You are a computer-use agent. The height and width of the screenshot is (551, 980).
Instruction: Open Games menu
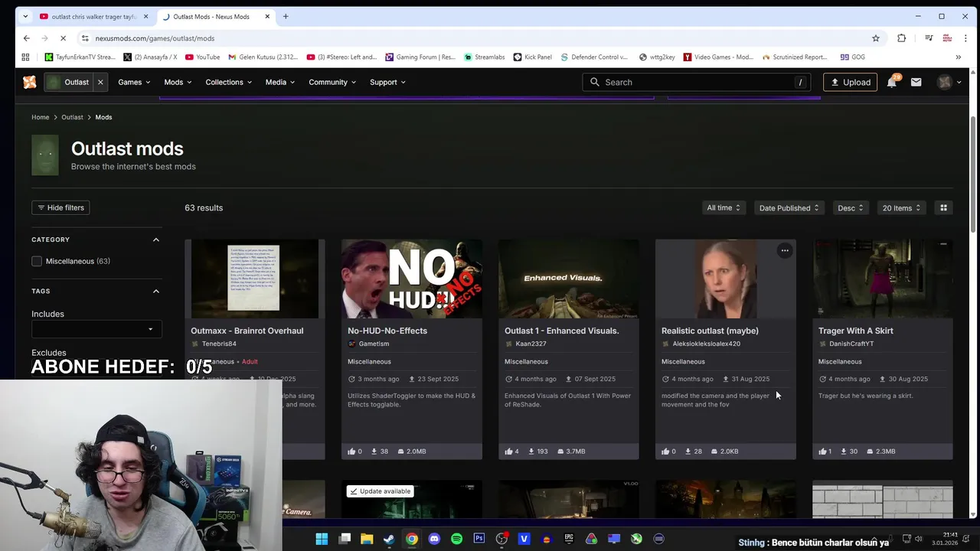pyautogui.click(x=134, y=82)
